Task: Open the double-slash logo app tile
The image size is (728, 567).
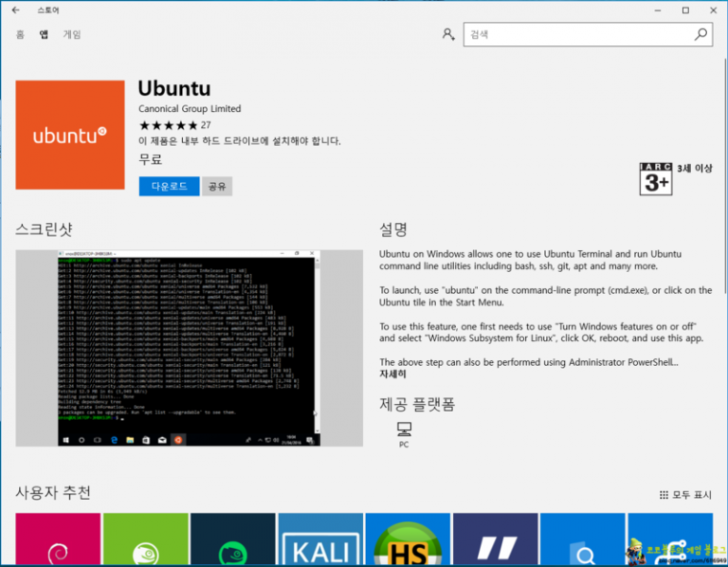Action: (x=496, y=540)
